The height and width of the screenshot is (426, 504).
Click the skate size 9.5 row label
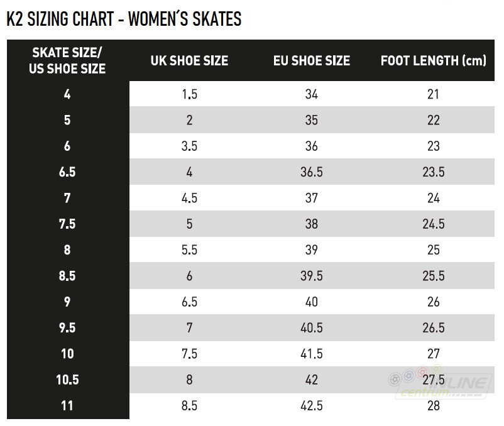(67, 327)
